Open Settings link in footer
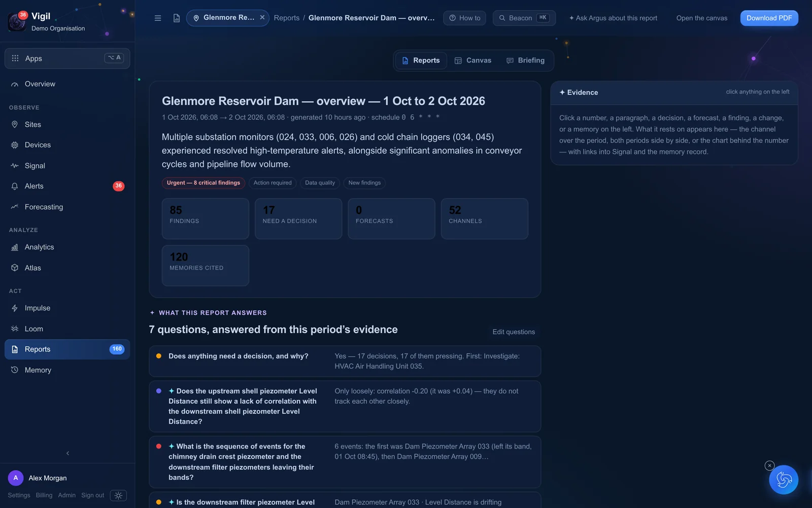Screen dimensions: 812x508 point(19,495)
